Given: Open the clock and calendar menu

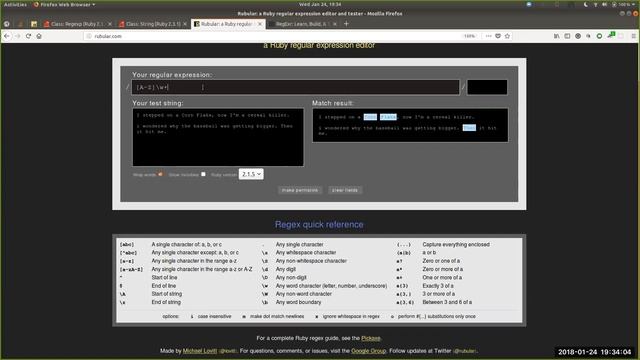Looking at the screenshot, I should 320,4.
